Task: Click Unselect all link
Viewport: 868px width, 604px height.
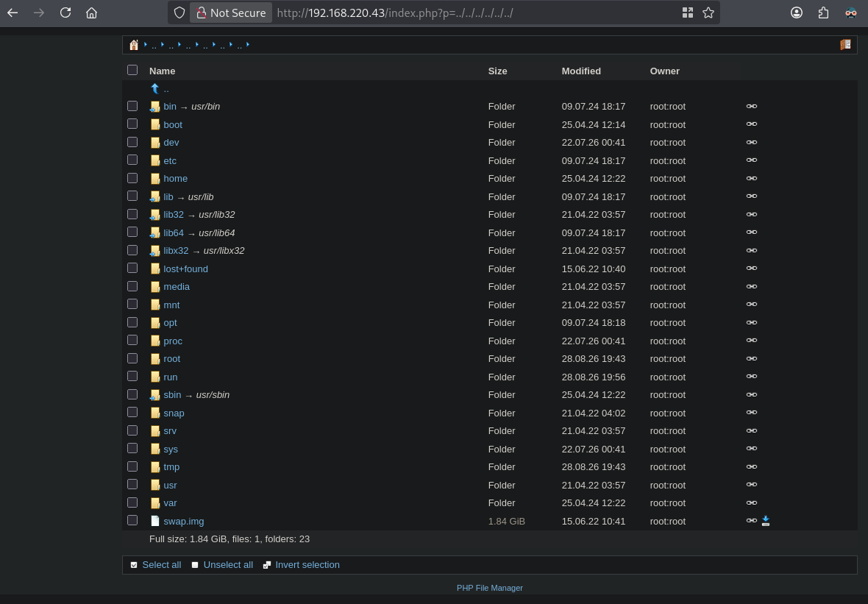Action: click(228, 565)
